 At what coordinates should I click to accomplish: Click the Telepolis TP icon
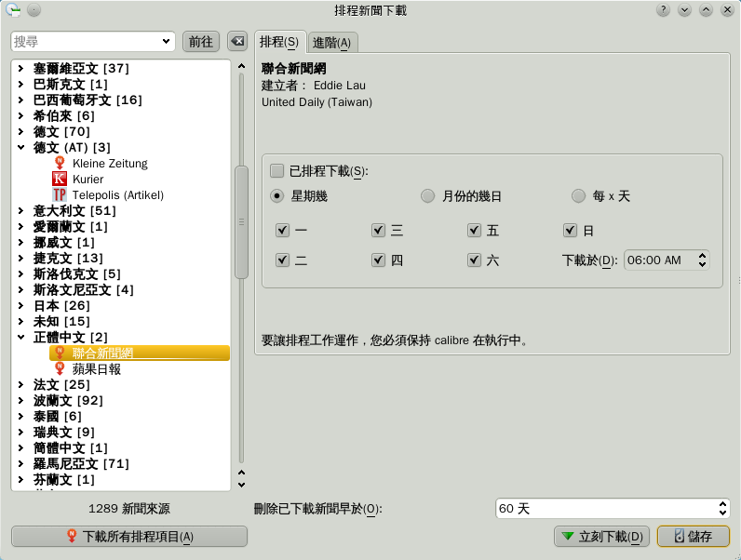click(60, 194)
